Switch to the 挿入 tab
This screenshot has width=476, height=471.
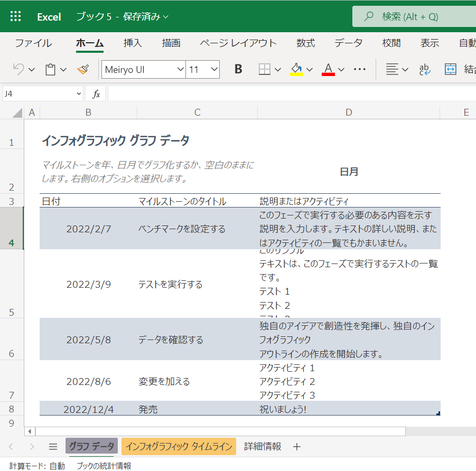coord(133,43)
